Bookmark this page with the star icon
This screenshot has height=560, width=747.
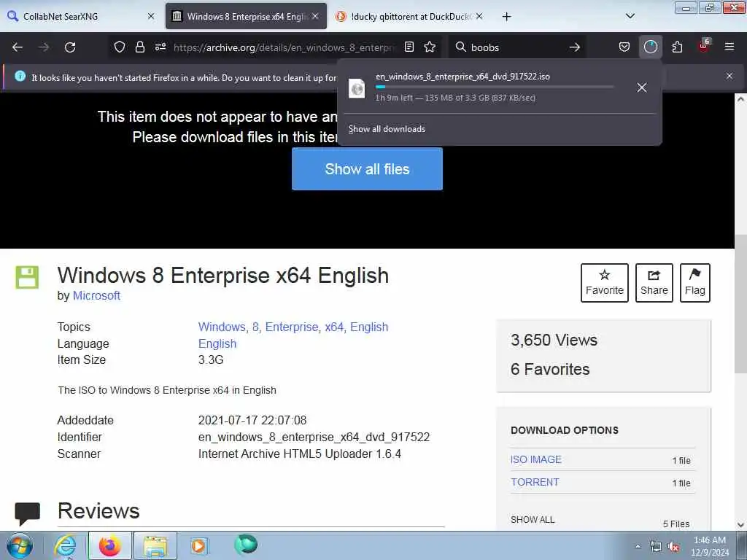click(x=430, y=47)
